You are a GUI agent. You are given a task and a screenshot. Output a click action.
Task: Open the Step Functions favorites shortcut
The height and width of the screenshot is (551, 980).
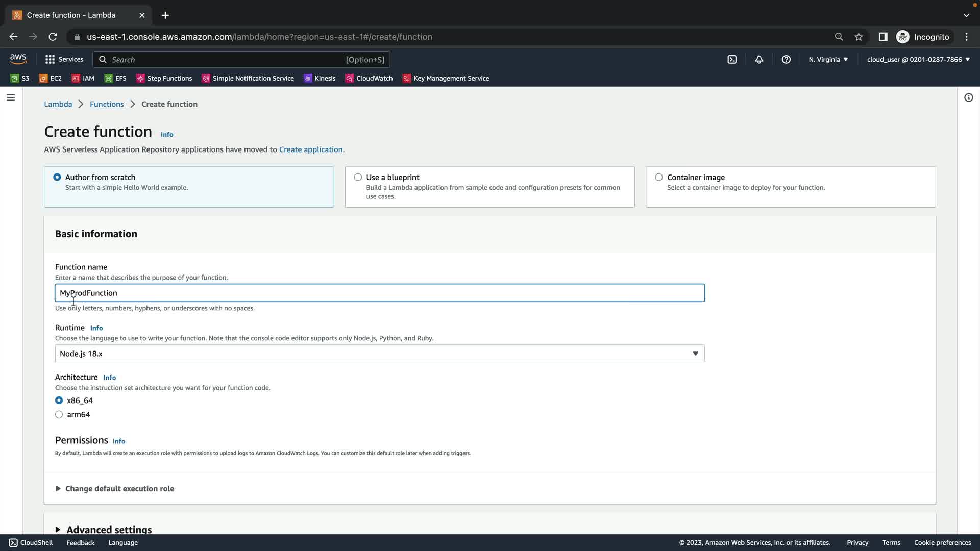point(164,78)
